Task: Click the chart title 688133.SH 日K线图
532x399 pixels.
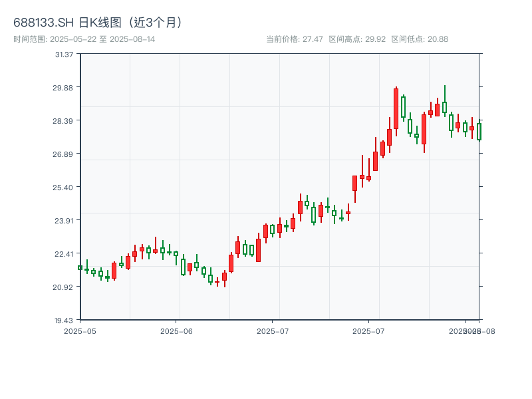Action: (x=100, y=22)
